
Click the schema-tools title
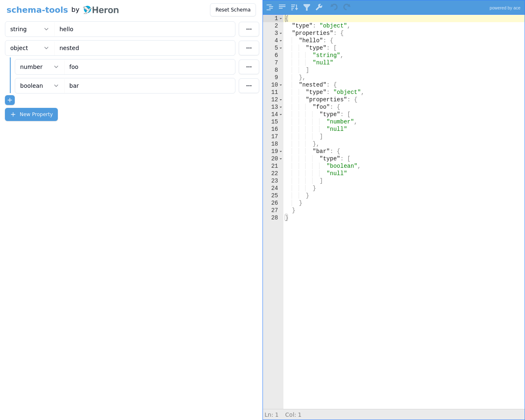[x=37, y=10]
